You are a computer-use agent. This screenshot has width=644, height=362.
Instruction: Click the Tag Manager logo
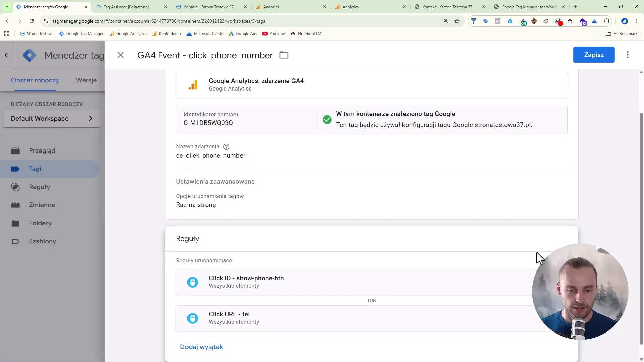(x=29, y=55)
